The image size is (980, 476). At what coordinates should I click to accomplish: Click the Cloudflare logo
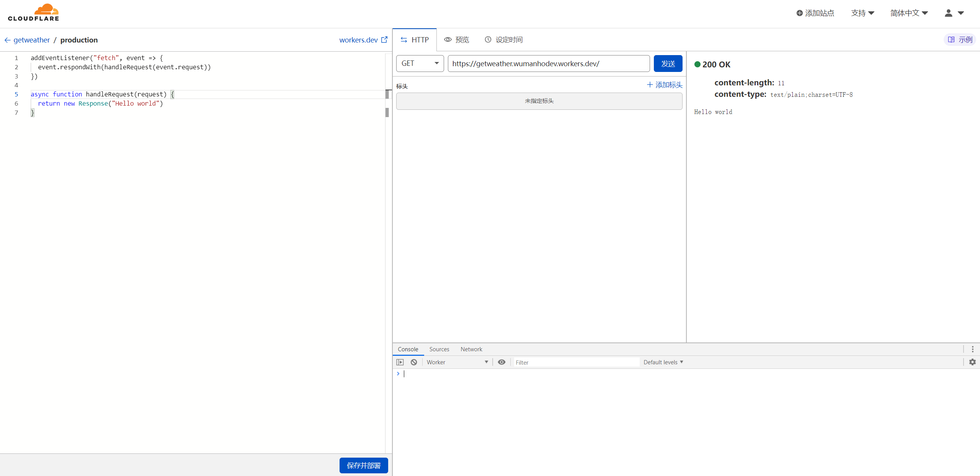click(x=33, y=12)
